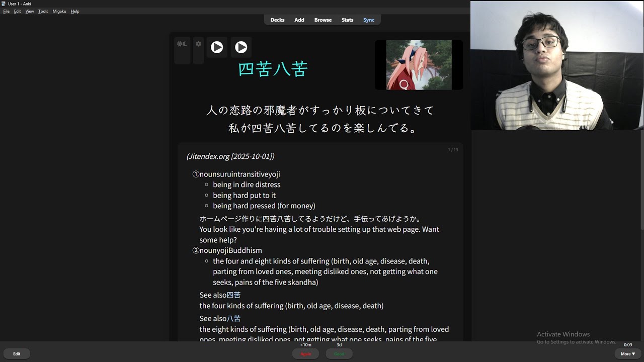Click Add to create a card
Screen dimensions: 644x362
(x=299, y=20)
